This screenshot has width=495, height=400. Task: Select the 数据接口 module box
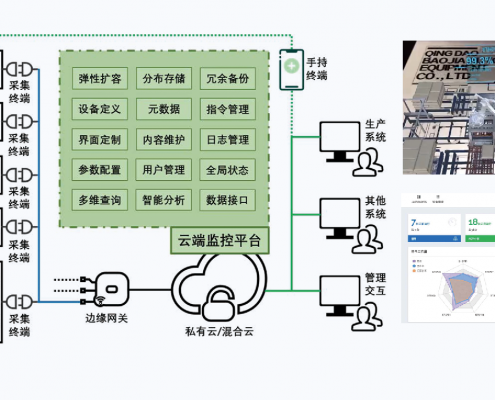click(228, 200)
